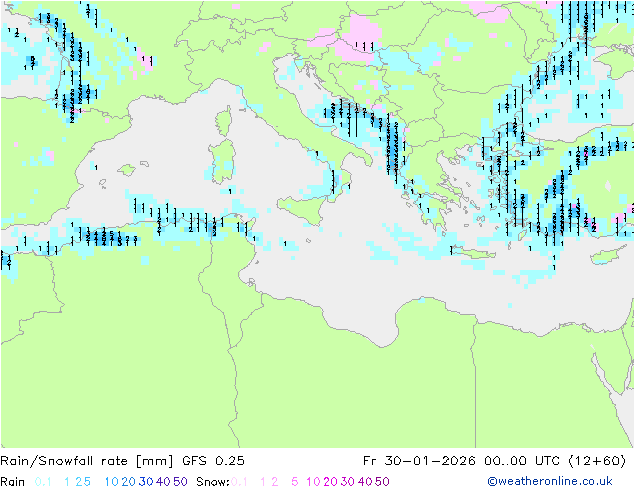Click the island of Corsica on the map
The image size is (634, 490).
click(x=224, y=121)
